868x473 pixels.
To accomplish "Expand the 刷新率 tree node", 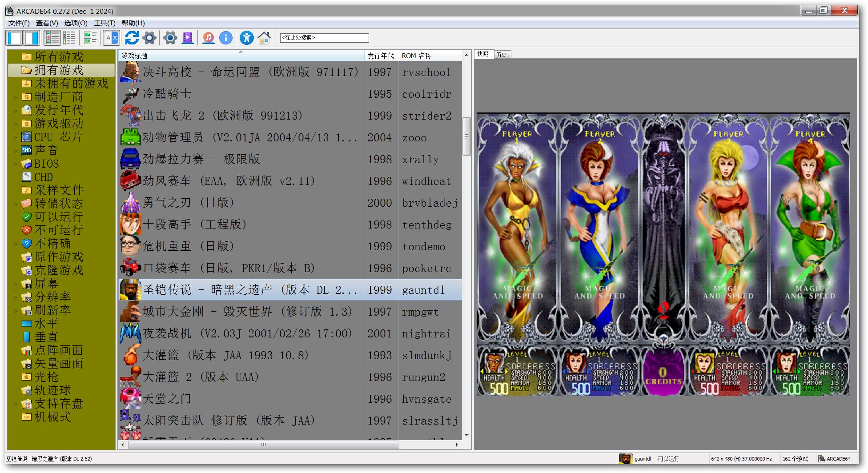I will point(15,310).
